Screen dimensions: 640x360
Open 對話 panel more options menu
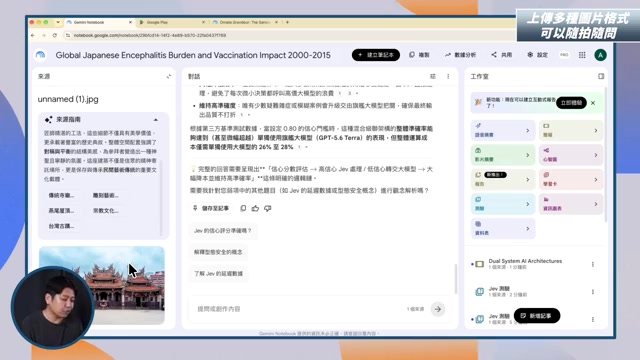tap(448, 76)
